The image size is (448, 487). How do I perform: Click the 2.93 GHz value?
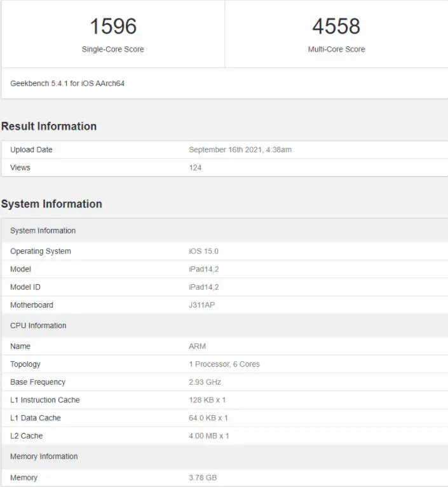[205, 382]
